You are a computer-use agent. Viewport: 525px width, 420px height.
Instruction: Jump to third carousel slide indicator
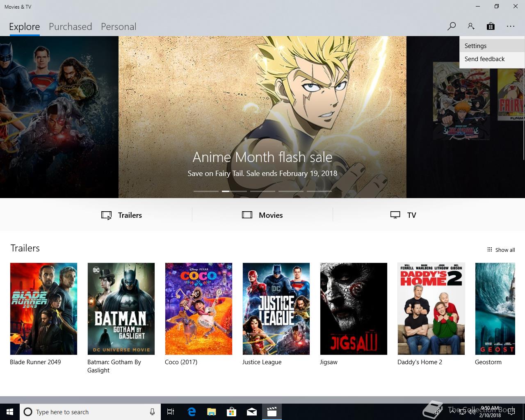[x=262, y=191]
